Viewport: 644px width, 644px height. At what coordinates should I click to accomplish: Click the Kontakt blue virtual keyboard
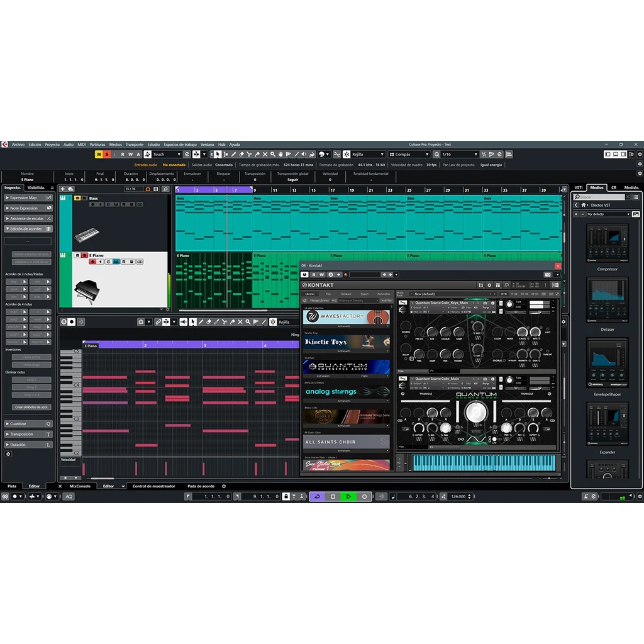(x=484, y=463)
